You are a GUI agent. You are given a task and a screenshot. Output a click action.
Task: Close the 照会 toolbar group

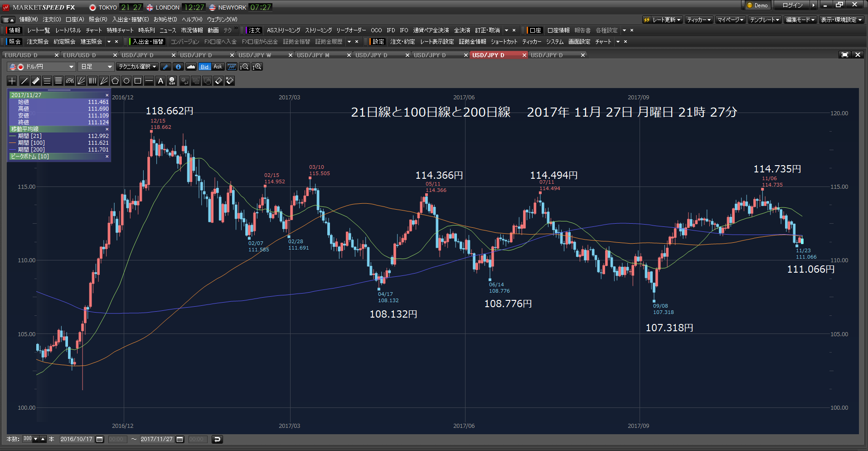pyautogui.click(x=116, y=42)
